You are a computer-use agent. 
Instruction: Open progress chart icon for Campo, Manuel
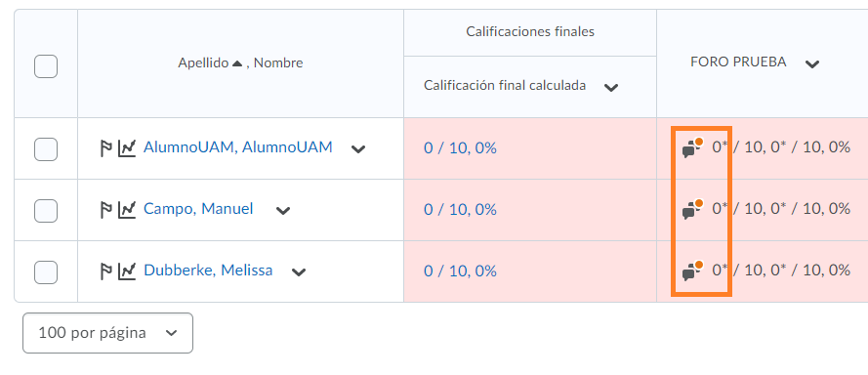coord(127,210)
